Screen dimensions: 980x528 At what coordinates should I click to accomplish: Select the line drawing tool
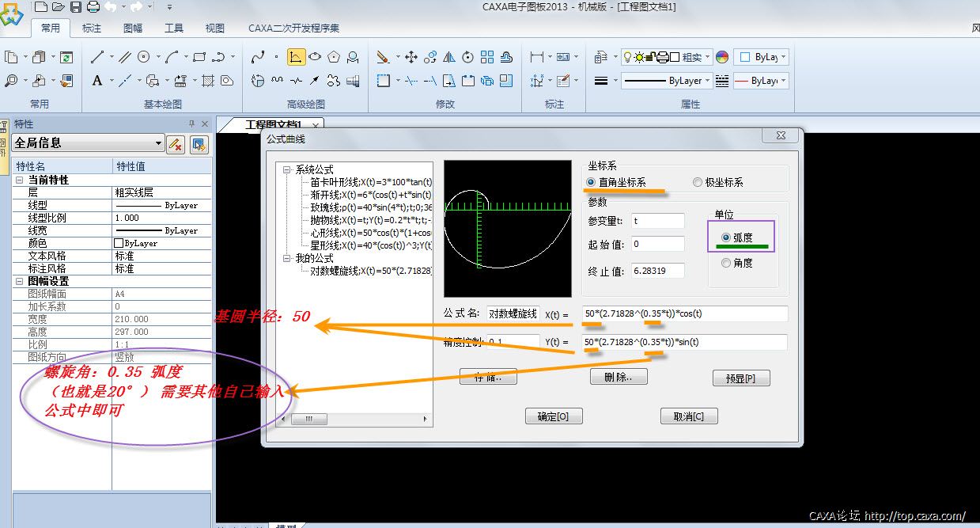tap(97, 57)
